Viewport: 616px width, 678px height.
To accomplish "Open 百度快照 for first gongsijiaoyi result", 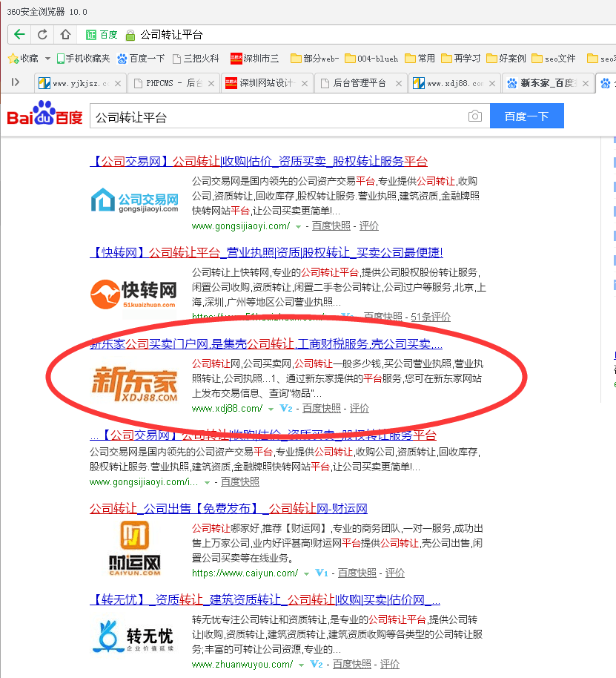I will (331, 226).
